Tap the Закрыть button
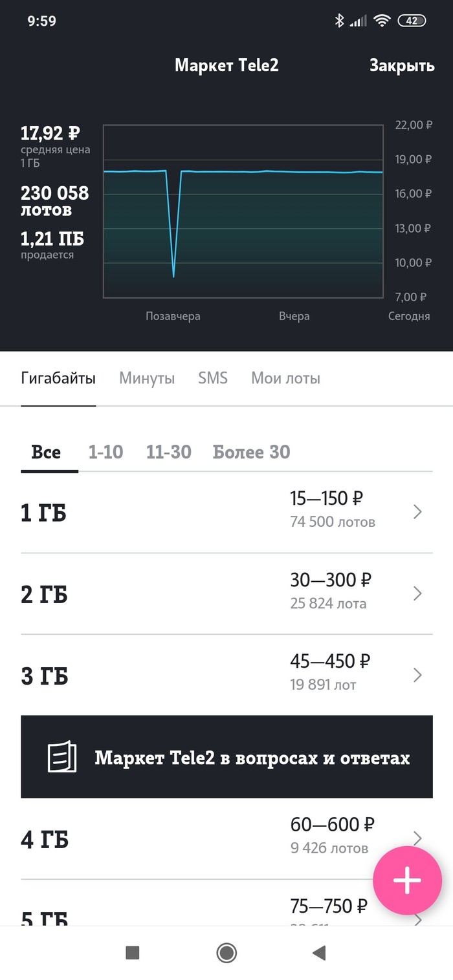453x980 pixels. point(402,65)
